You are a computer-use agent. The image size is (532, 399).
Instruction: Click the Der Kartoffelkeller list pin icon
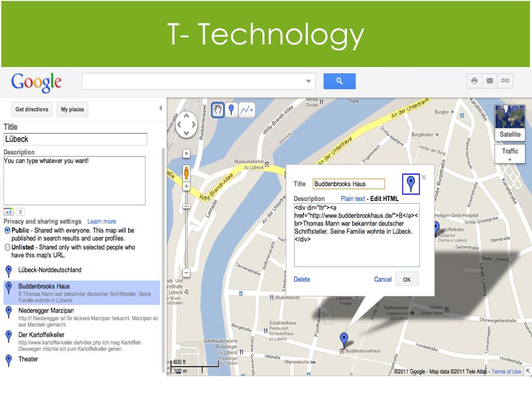tap(9, 336)
